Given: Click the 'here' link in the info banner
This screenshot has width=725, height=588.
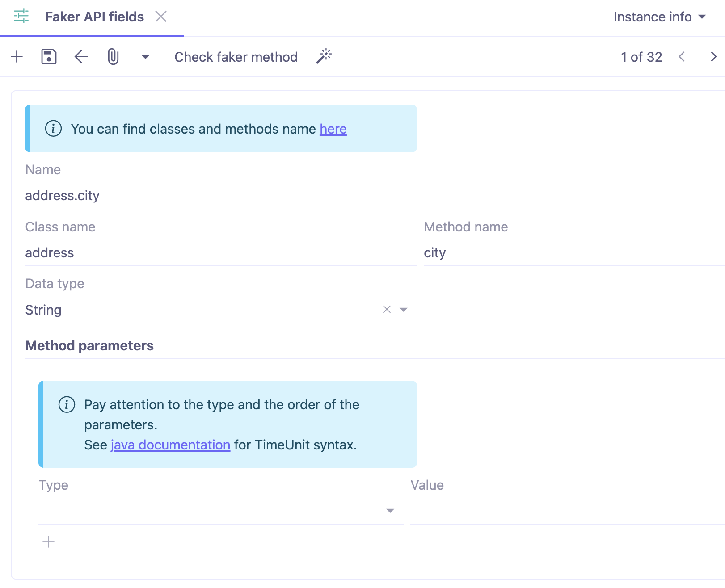Looking at the screenshot, I should pyautogui.click(x=333, y=129).
